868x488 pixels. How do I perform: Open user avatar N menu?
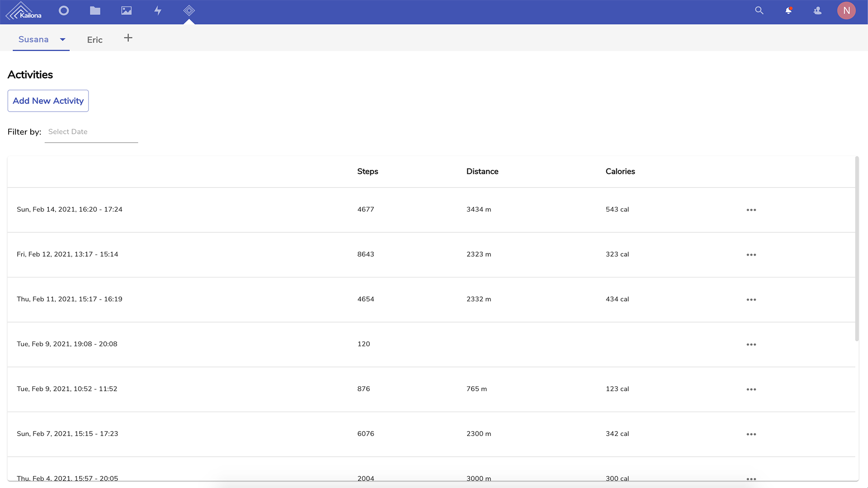click(846, 10)
